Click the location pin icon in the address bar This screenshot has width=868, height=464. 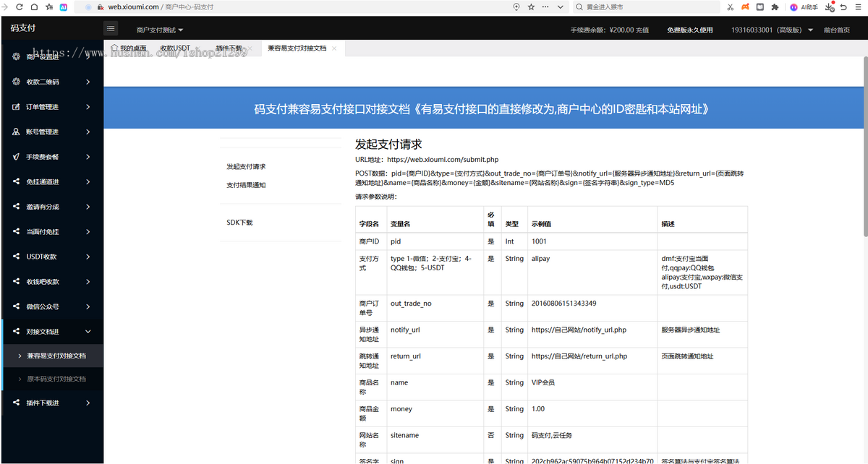pyautogui.click(x=516, y=7)
